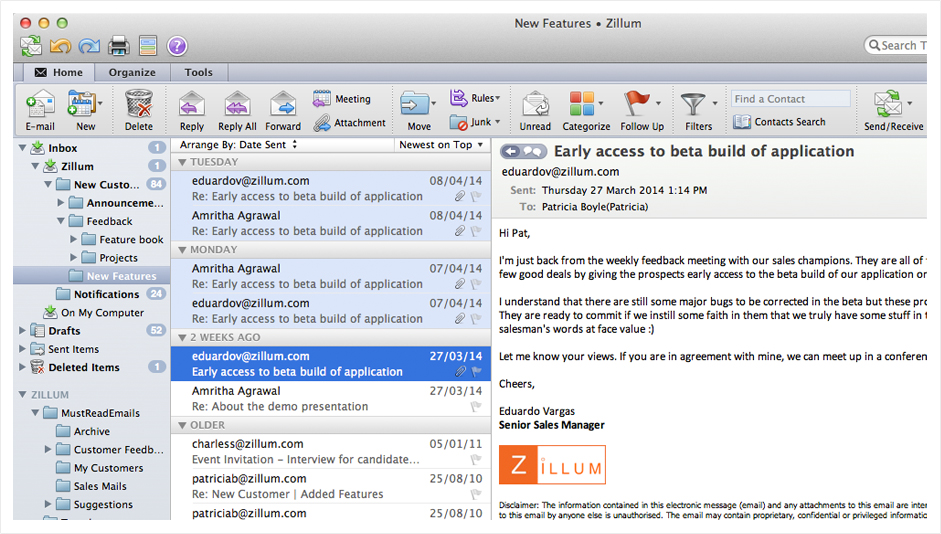
Task: Open the Rules menu
Action: tap(475, 98)
